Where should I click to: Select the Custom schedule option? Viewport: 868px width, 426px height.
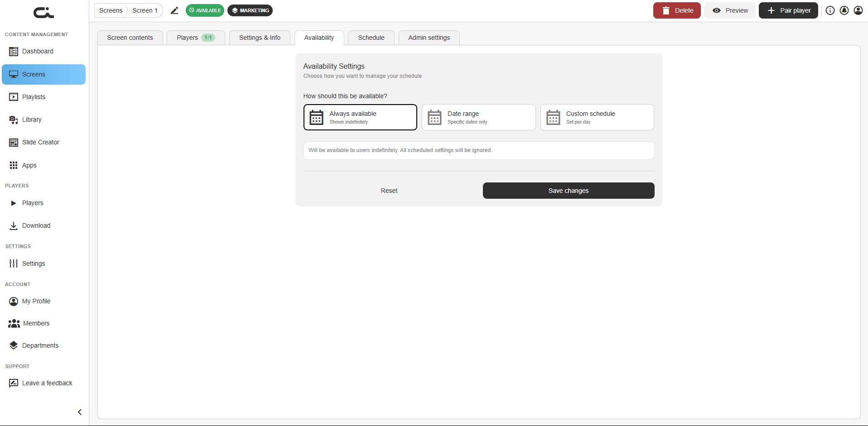[597, 117]
